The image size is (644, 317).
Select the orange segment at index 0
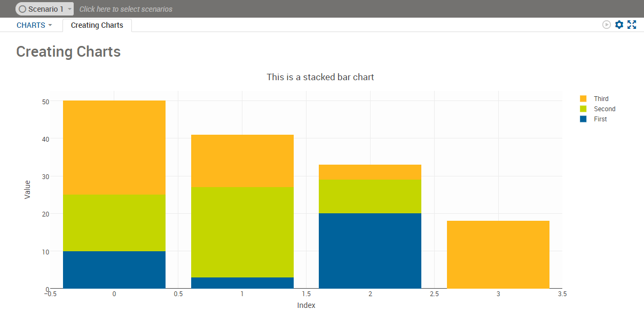tap(114, 148)
